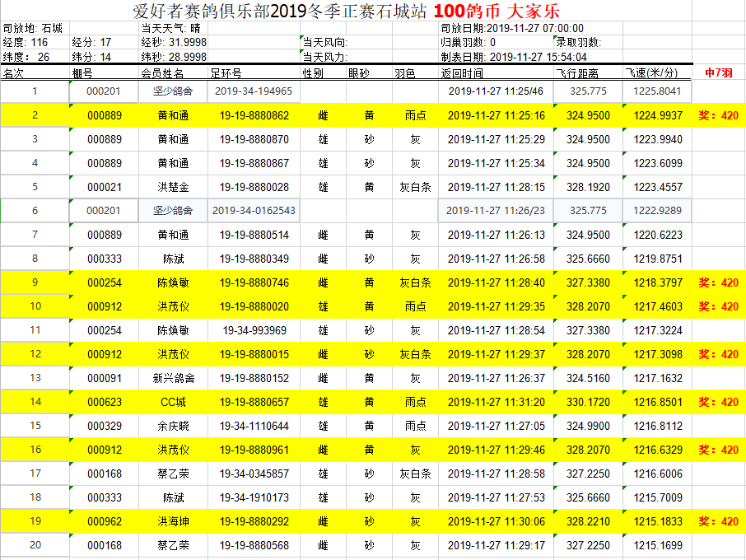This screenshot has height=560, width=746.
Task: Click the '飞速(米/分)' column header
Action: coord(650,72)
